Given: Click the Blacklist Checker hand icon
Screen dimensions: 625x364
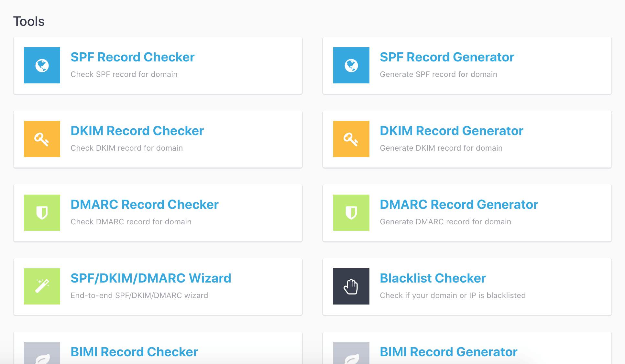Looking at the screenshot, I should pos(351,286).
